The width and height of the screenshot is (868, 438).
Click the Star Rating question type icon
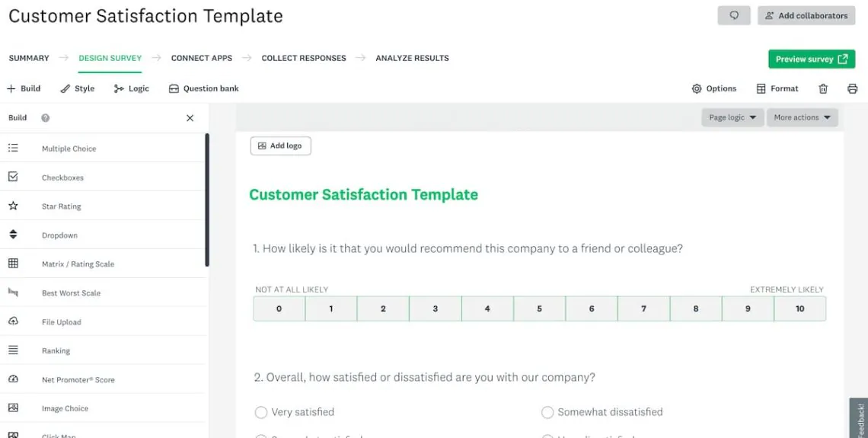click(x=13, y=206)
